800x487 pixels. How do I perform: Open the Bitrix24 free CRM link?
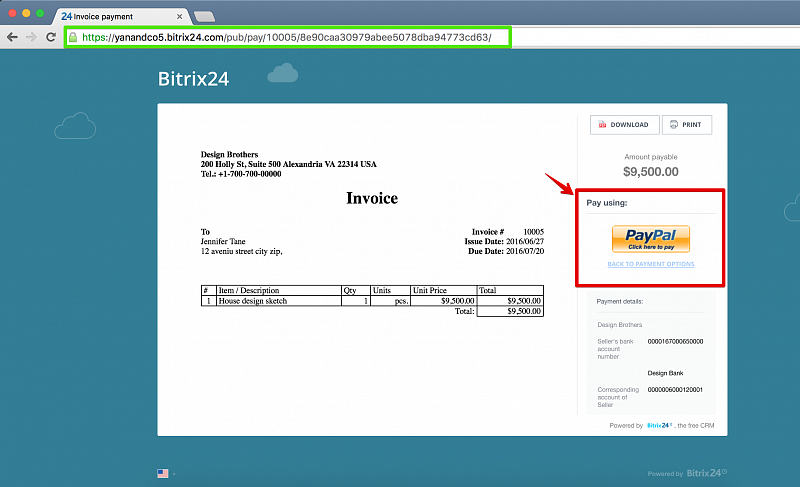(x=659, y=425)
